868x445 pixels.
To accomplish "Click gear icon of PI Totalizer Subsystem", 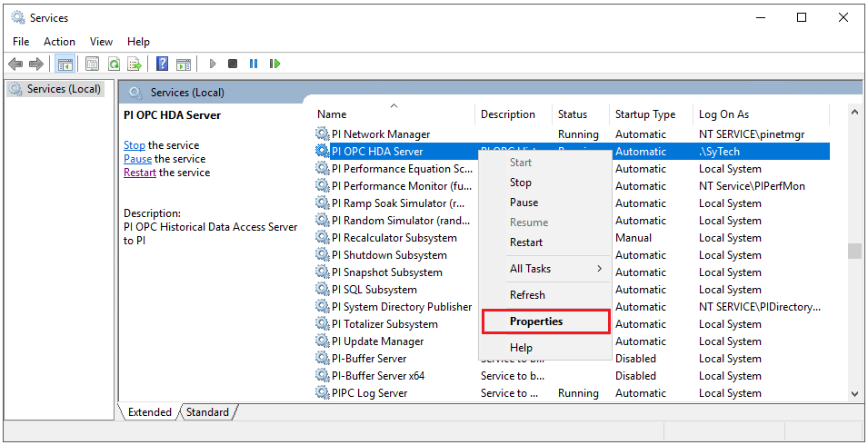I will pos(322,324).
